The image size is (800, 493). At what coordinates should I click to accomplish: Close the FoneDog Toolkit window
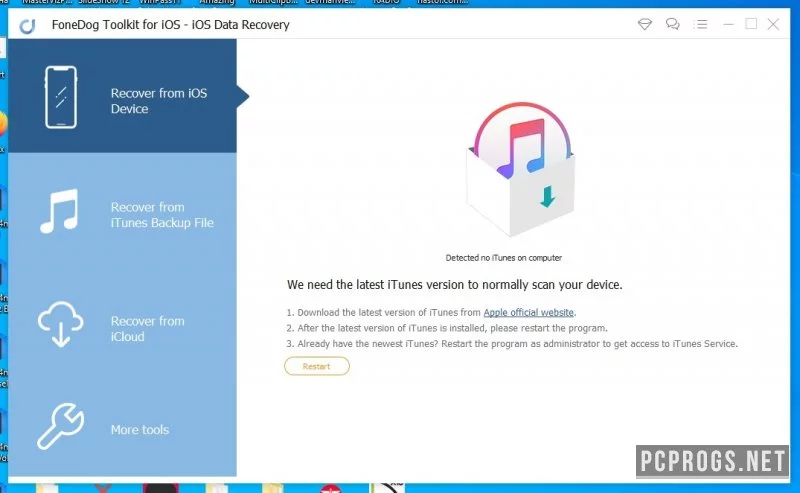[x=773, y=24]
